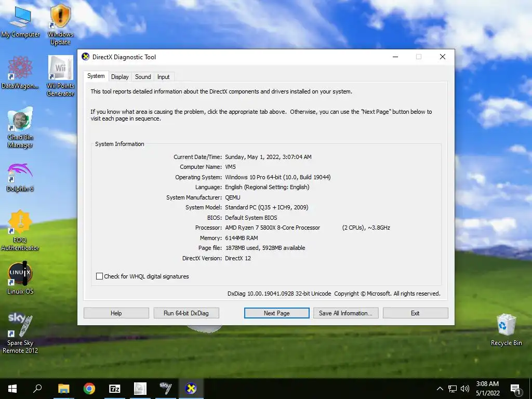The image size is (532, 399).
Task: Exit the DirectX Diagnostic Tool
Action: click(x=415, y=313)
